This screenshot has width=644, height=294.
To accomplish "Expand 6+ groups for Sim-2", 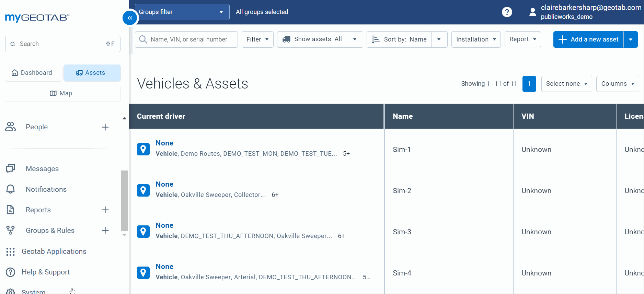I will pos(275,195).
